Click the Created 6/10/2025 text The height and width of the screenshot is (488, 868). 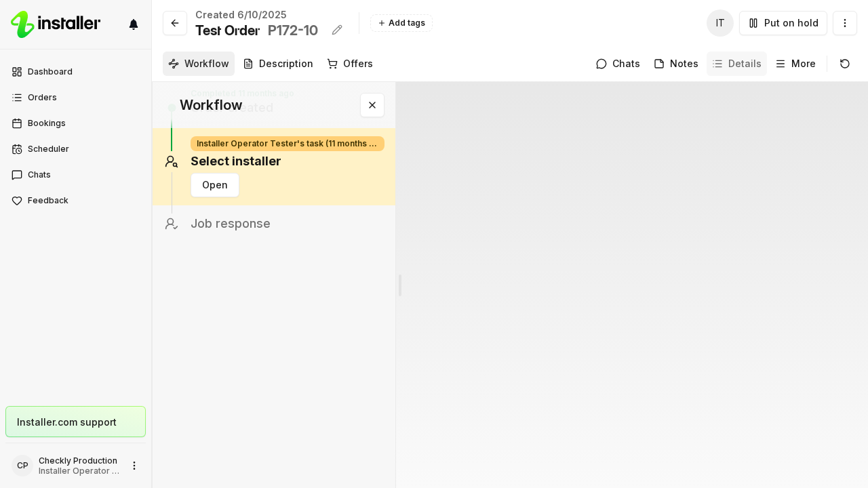pos(241,15)
